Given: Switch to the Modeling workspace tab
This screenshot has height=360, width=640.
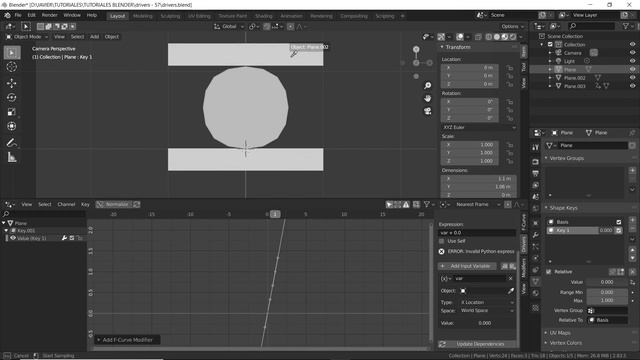Looking at the screenshot, I should point(142,16).
